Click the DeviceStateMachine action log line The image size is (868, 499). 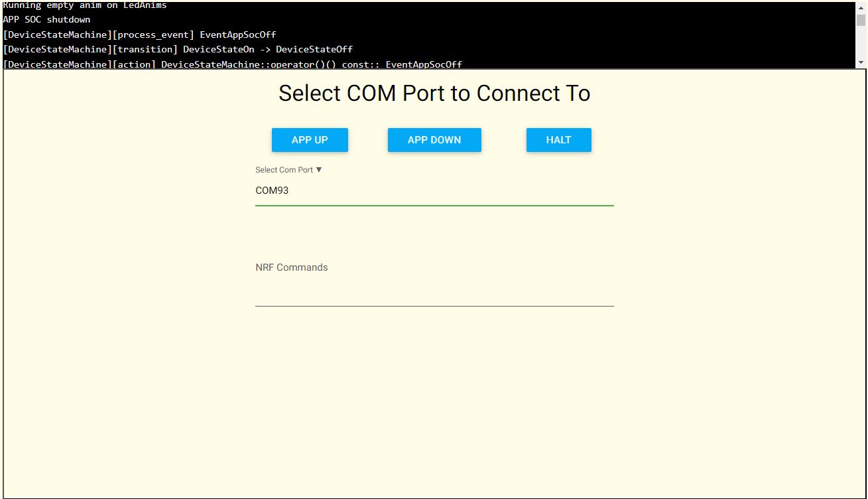tap(232, 64)
